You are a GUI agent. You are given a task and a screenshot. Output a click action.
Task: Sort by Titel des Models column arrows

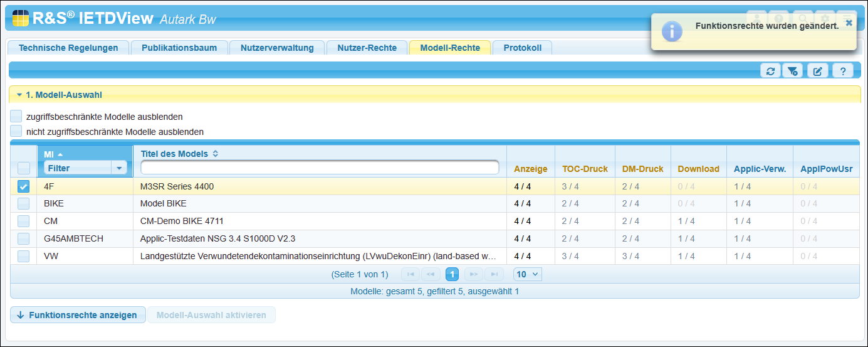point(216,154)
